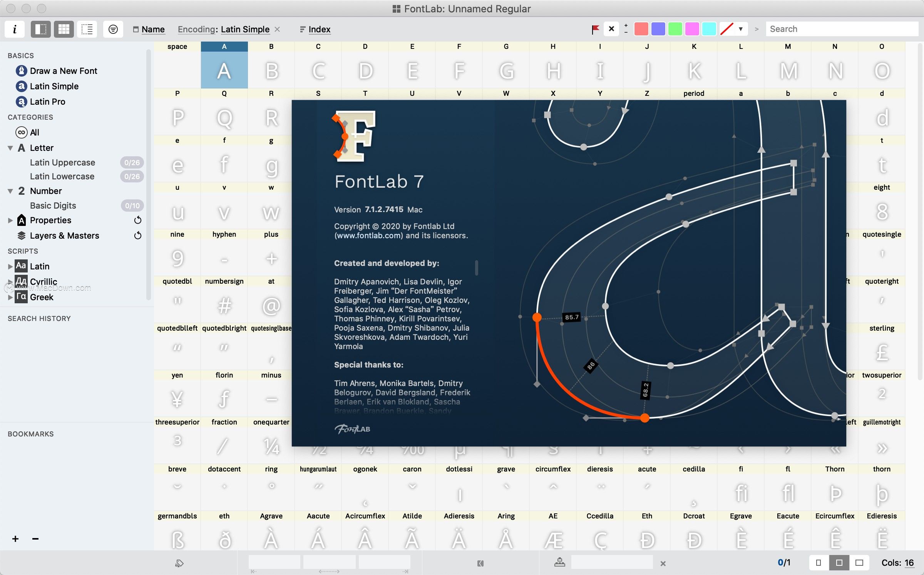Focus the Search field
This screenshot has width=924, height=575.
coord(842,29)
